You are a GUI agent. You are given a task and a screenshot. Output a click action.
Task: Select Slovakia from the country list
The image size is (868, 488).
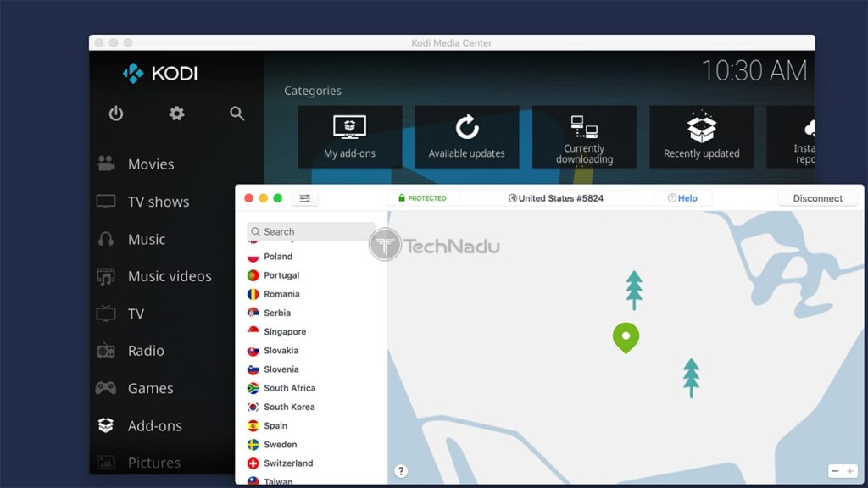point(281,351)
